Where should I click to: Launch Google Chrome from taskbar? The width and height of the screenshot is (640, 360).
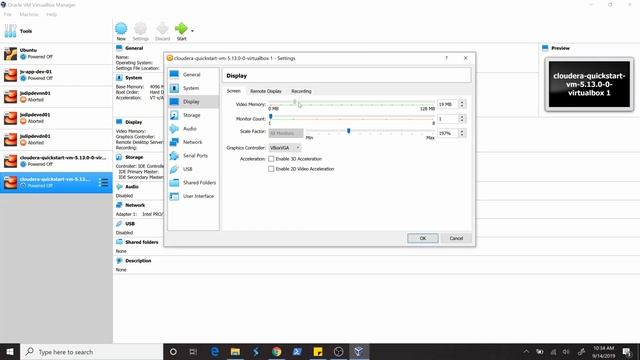tap(276, 352)
